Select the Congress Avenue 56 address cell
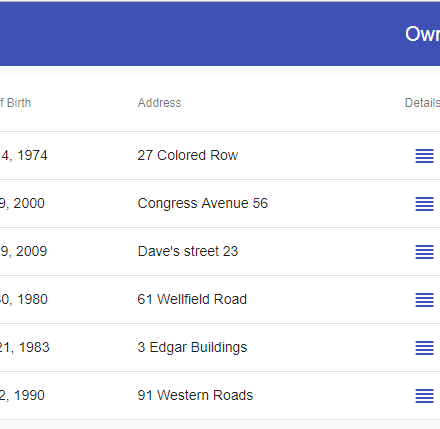Viewport: 440px width, 429px height. pyautogui.click(x=203, y=203)
